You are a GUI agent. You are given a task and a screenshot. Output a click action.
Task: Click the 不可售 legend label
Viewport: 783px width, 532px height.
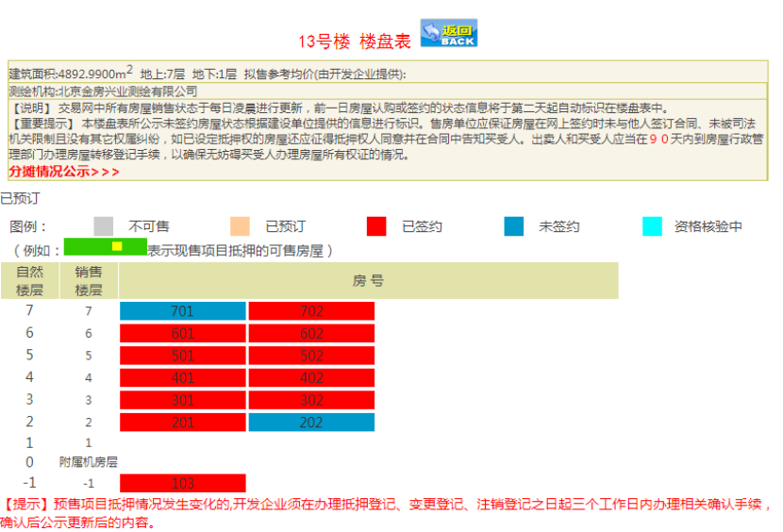point(149,226)
